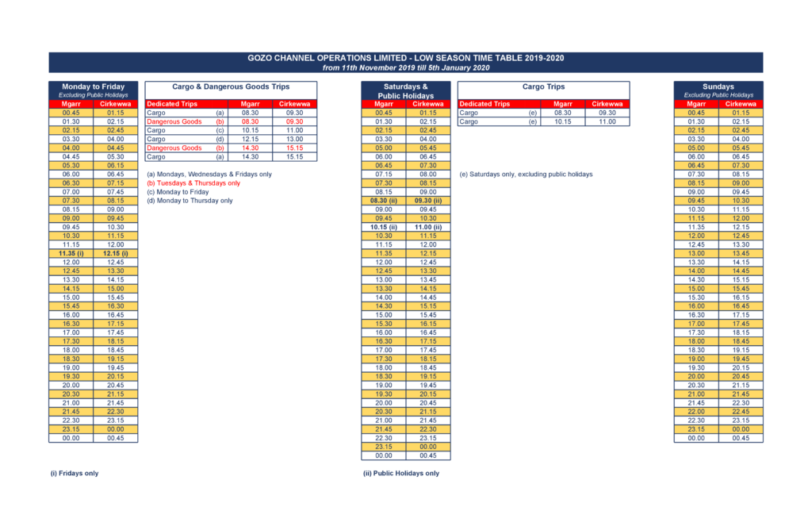
Task: Click the 'Cargo' label marked (c)
Action: pyautogui.click(x=156, y=131)
